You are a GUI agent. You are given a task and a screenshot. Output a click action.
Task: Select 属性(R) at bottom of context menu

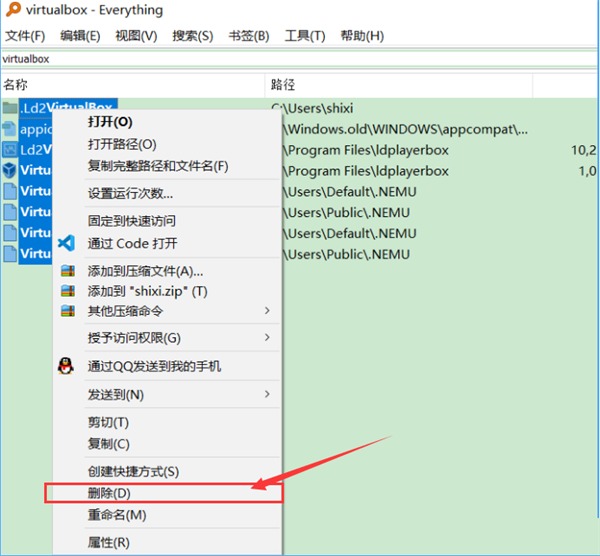[109, 543]
